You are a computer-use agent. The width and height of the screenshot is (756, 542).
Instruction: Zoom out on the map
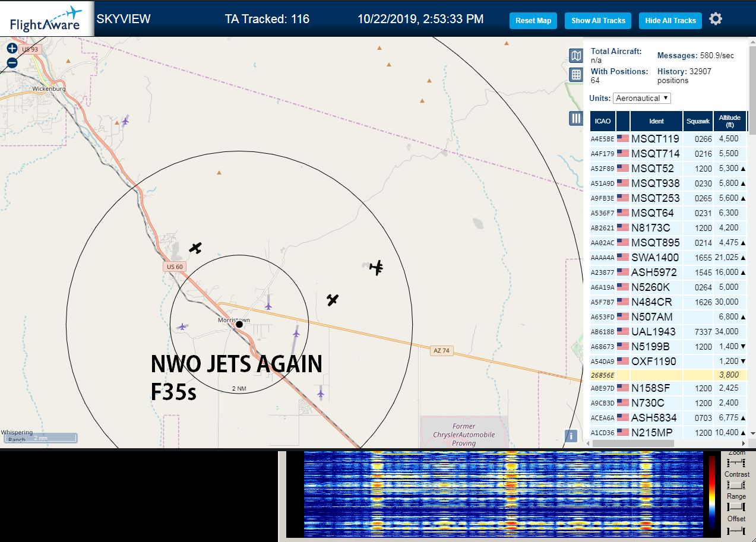pos(12,62)
